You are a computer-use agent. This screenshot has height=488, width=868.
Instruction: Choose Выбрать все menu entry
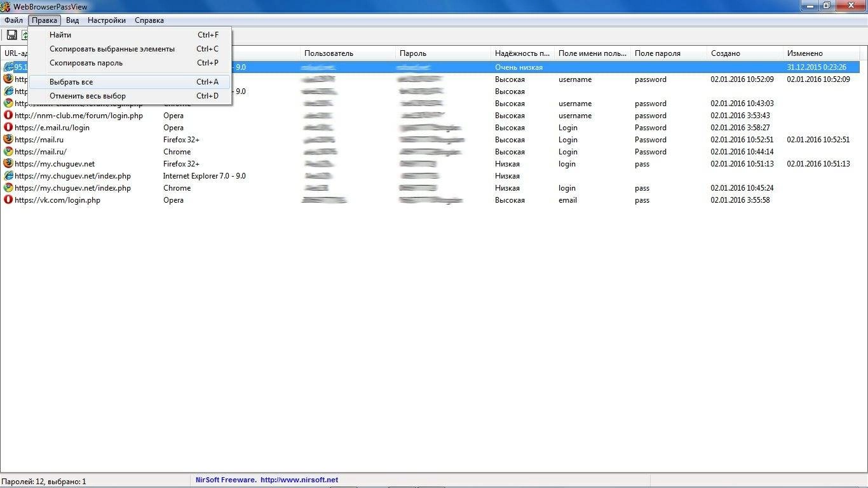click(x=130, y=82)
